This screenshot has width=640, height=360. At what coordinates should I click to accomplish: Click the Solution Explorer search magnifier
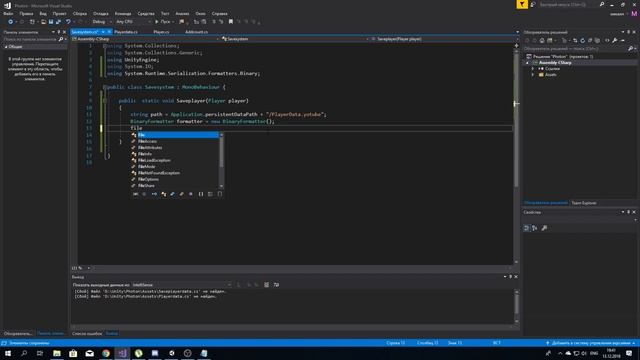pos(631,49)
